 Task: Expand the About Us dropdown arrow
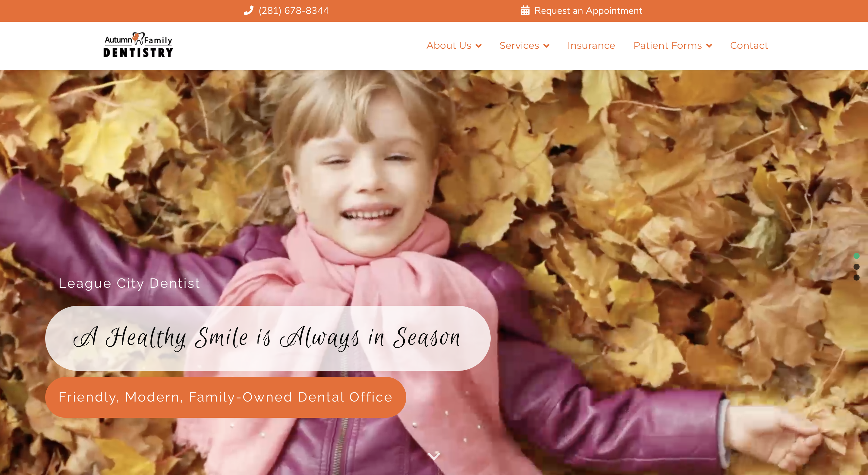coord(479,46)
